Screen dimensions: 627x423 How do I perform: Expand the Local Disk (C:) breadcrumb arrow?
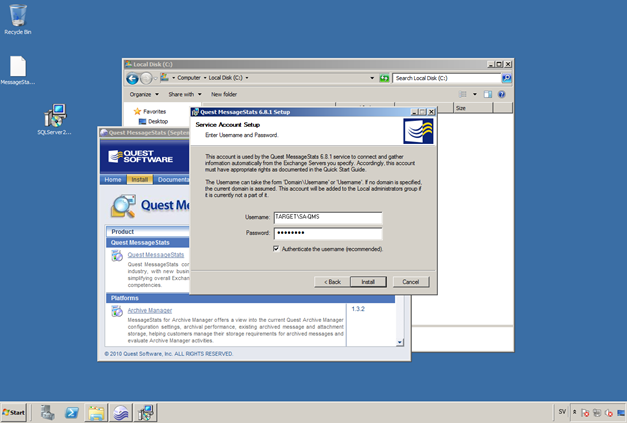pyautogui.click(x=247, y=78)
